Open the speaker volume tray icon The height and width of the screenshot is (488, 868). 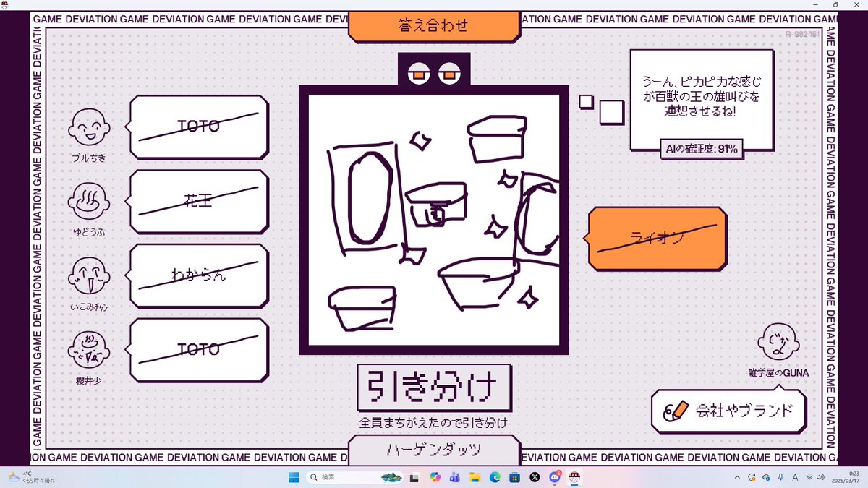click(822, 477)
